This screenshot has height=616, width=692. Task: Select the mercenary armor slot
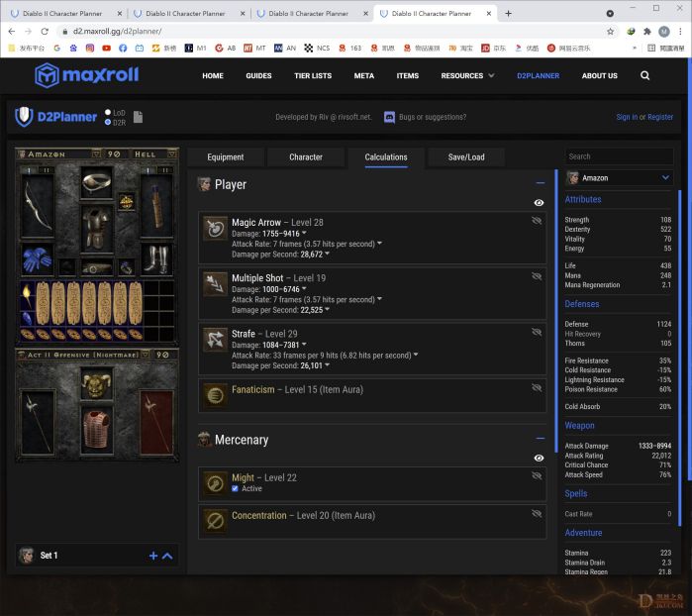click(x=97, y=430)
